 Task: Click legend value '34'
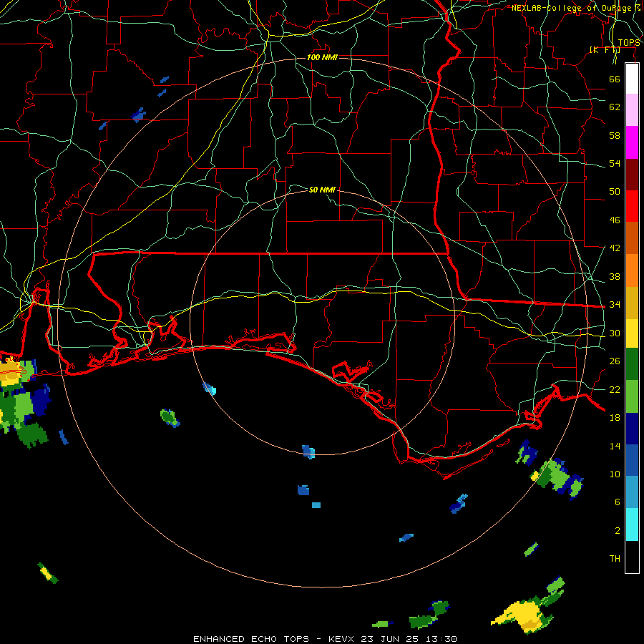point(615,305)
